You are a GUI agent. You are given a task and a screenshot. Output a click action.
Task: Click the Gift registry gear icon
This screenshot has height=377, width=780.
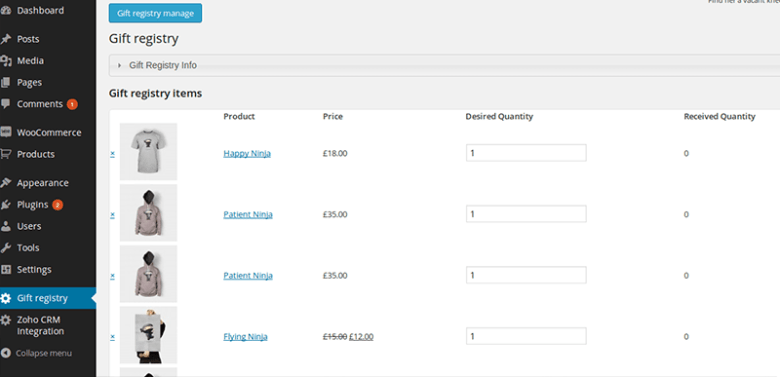click(x=5, y=298)
